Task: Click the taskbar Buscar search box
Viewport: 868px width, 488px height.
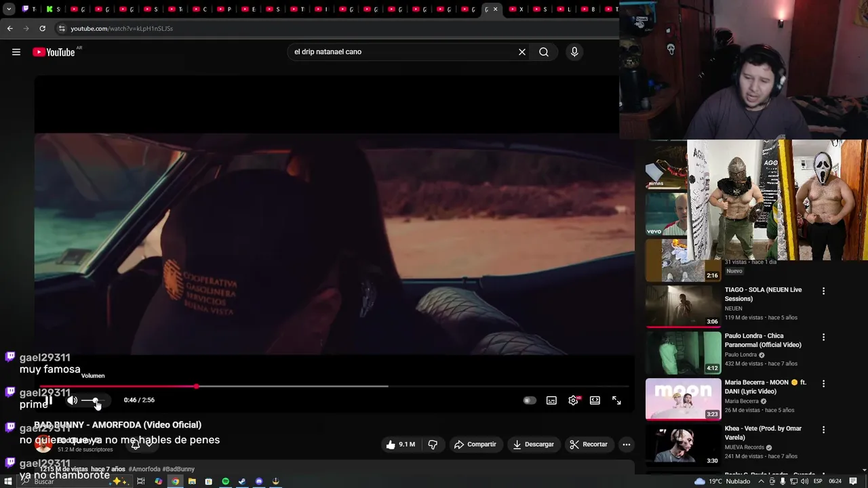Action: pyautogui.click(x=75, y=481)
